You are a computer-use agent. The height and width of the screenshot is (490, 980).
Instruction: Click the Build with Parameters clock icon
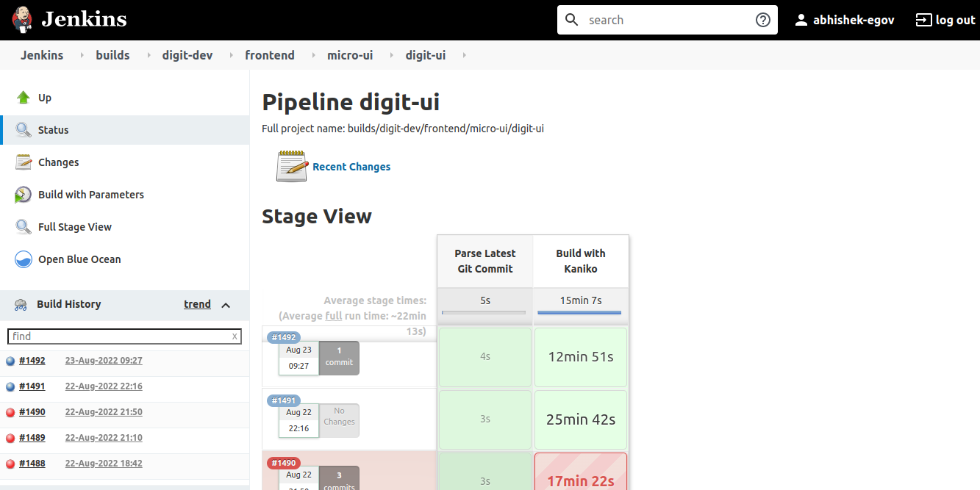[x=24, y=195]
